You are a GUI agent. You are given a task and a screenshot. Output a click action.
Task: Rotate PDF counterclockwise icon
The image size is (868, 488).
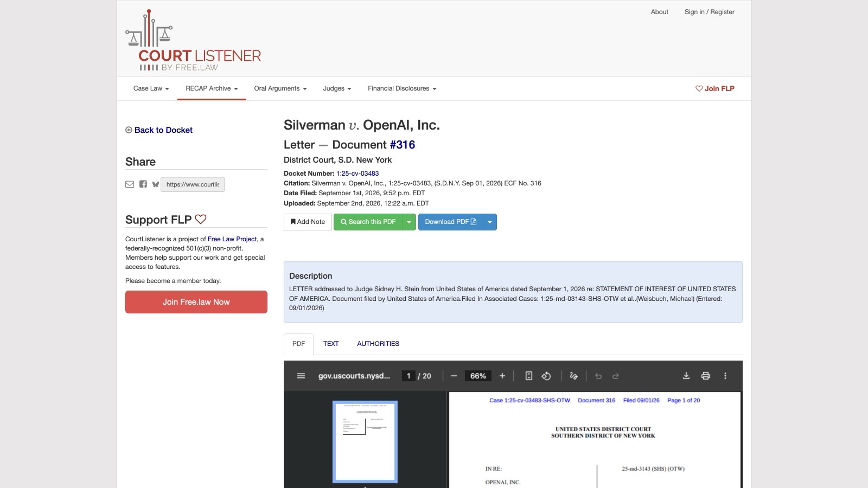(546, 376)
